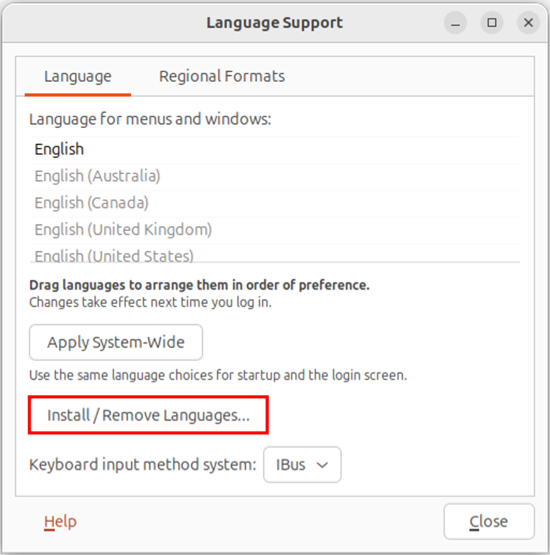This screenshot has height=555, width=550.
Task: Expand the IBus input method dropdown
Action: (x=302, y=465)
